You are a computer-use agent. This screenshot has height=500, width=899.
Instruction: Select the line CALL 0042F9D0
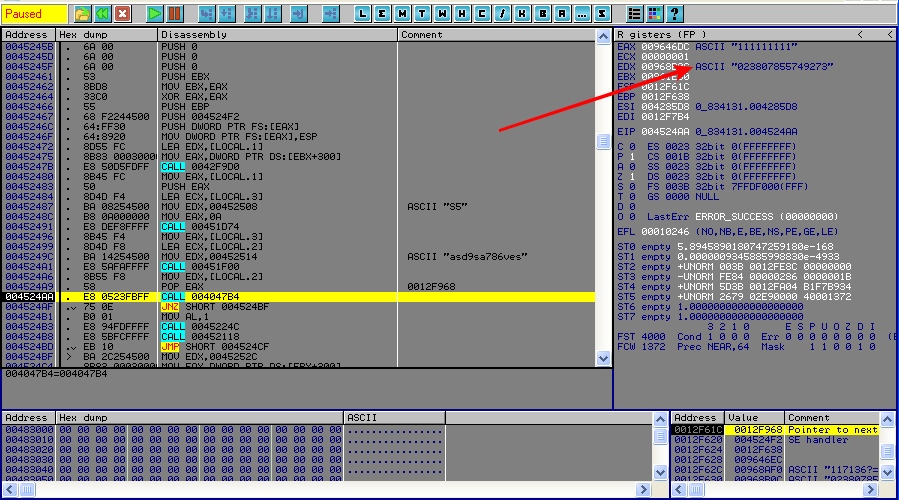tap(298, 166)
